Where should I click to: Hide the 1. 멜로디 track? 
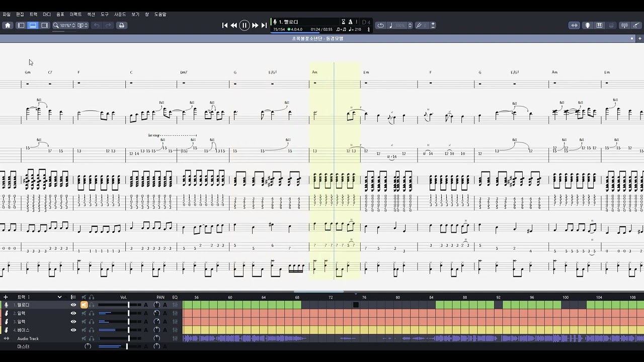point(73,305)
